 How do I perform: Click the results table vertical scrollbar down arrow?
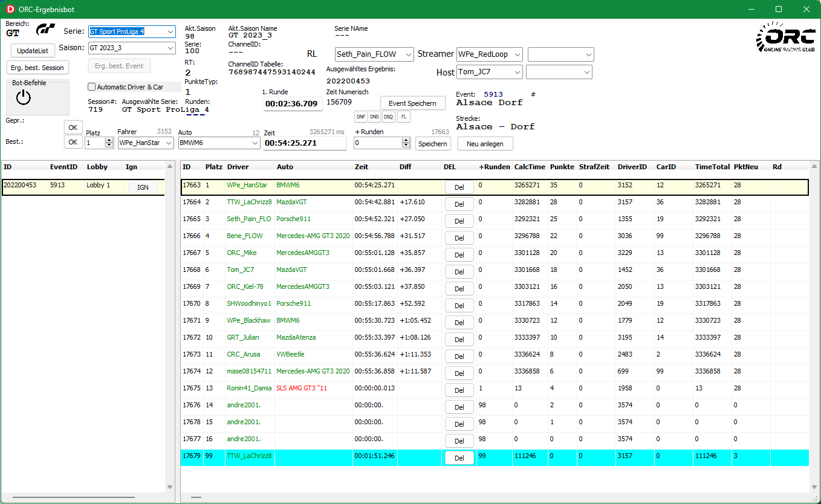click(814, 487)
